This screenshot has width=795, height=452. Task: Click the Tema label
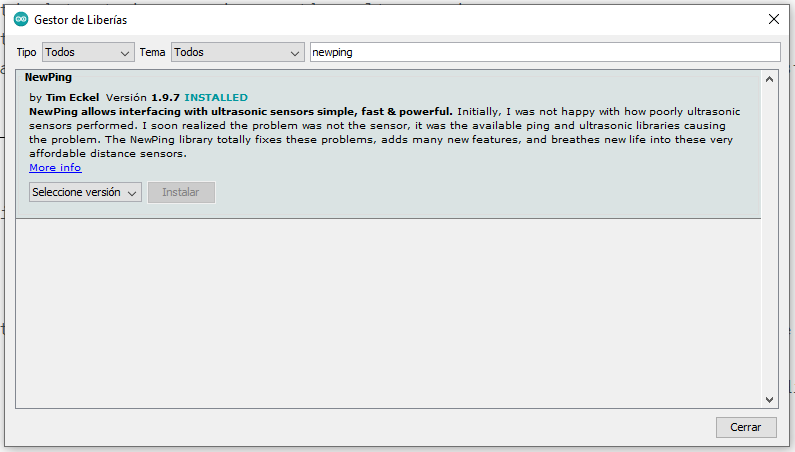point(153,52)
